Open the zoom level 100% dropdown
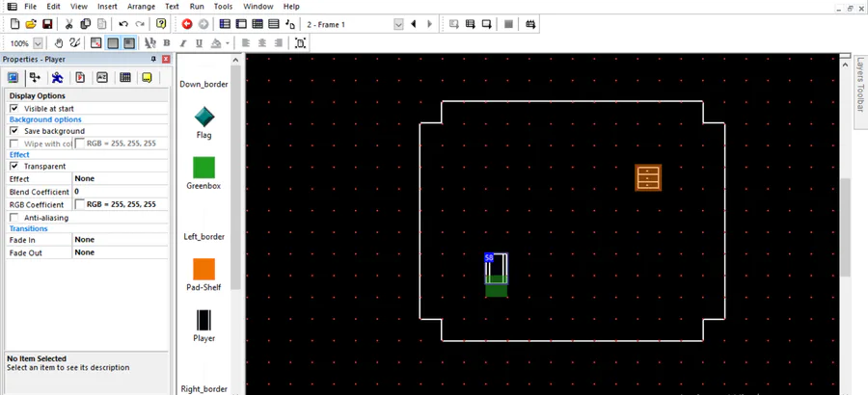 click(38, 43)
